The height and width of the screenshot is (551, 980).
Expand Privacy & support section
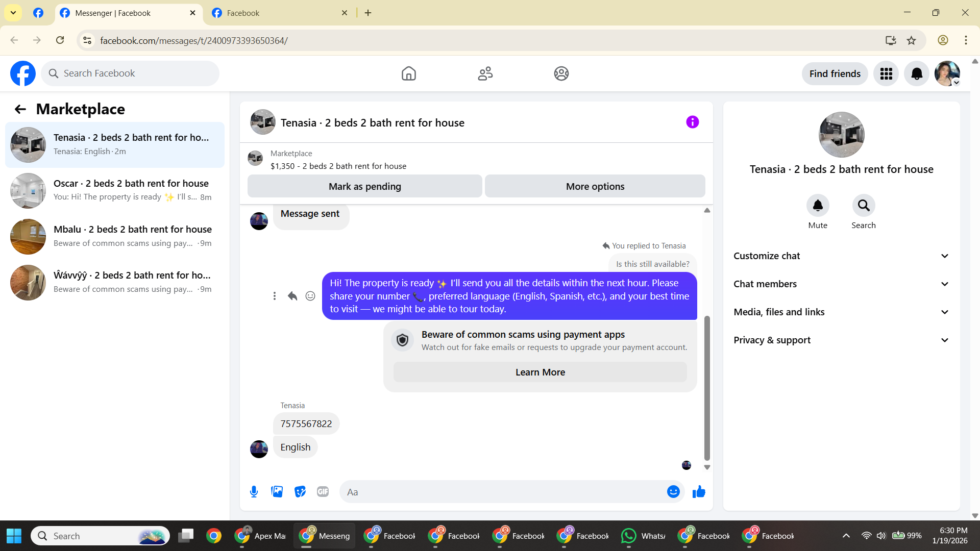pos(841,340)
